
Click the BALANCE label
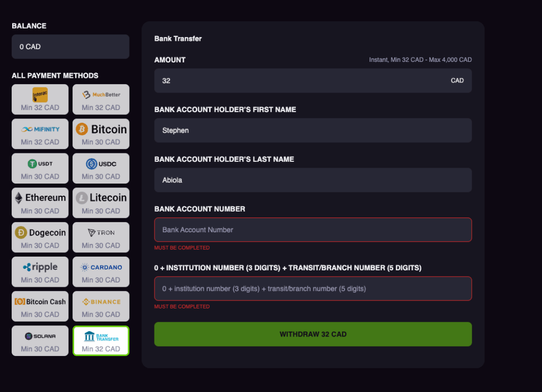click(x=29, y=26)
